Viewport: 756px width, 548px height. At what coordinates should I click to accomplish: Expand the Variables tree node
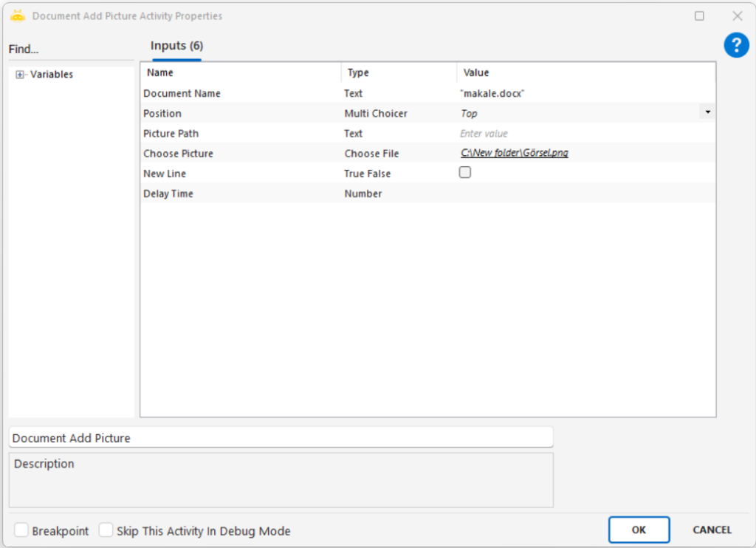[20, 75]
